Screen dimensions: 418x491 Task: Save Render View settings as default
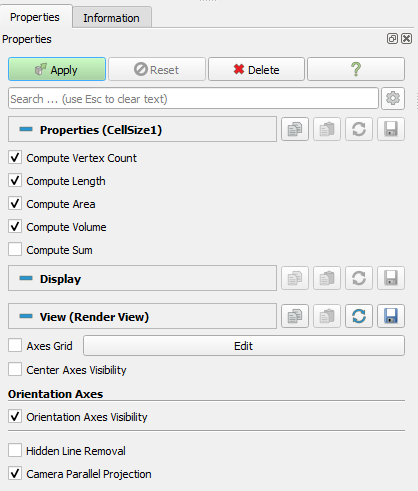391,316
